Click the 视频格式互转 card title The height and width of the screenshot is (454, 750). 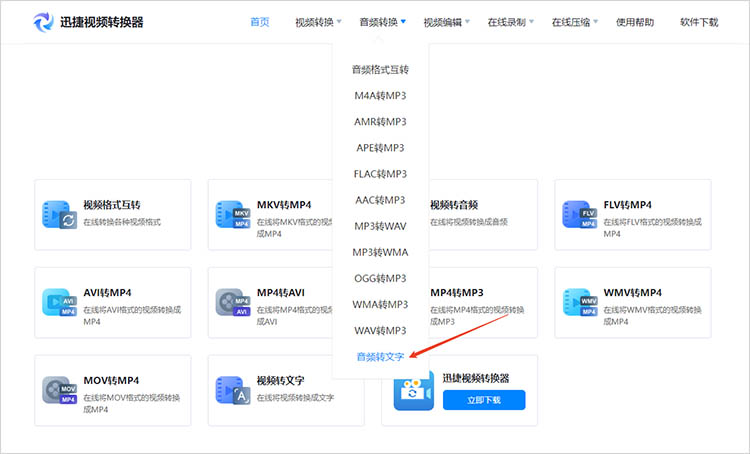pos(112,205)
